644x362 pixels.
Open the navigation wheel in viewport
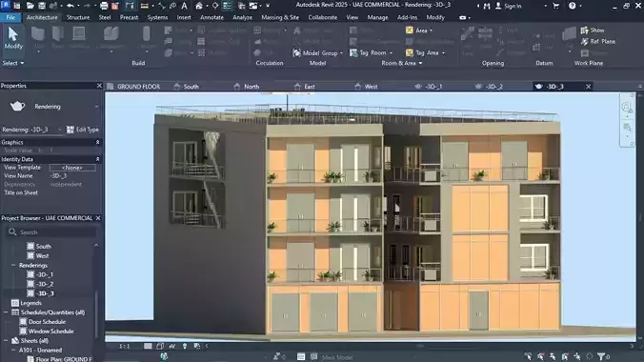click(627, 108)
